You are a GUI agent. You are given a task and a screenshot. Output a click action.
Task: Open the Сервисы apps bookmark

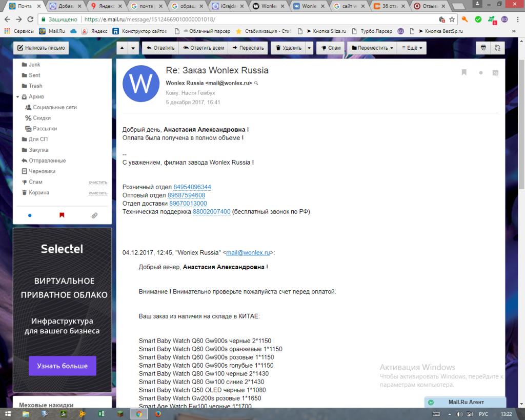pos(19,31)
